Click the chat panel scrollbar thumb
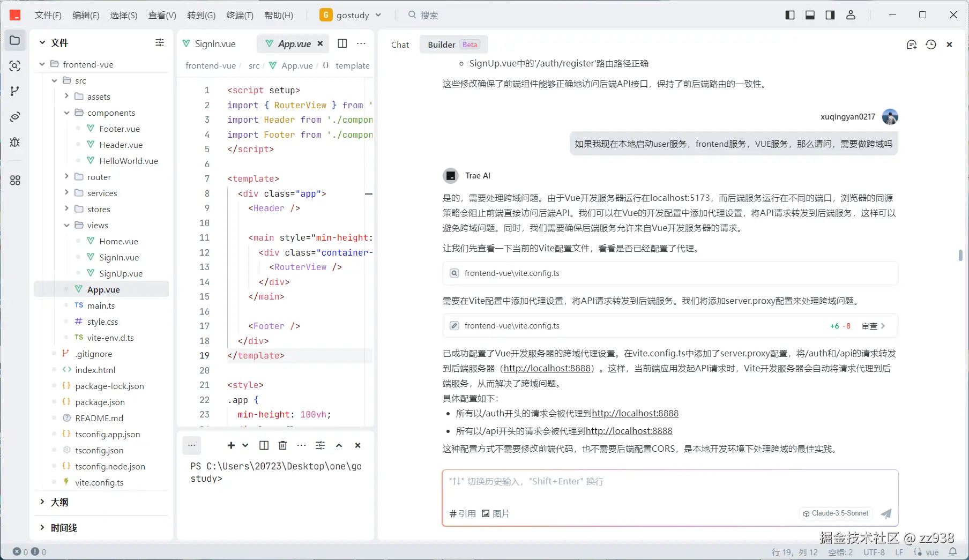969x560 pixels. [x=960, y=255]
